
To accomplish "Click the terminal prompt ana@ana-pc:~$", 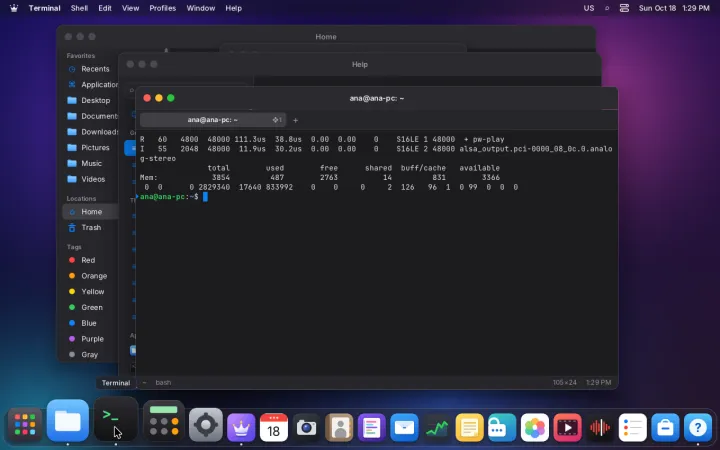I will click(x=169, y=197).
